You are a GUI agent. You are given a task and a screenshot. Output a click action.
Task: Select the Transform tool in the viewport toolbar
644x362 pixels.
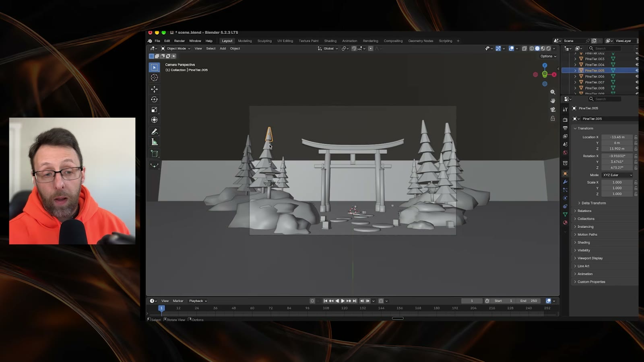pos(154,120)
